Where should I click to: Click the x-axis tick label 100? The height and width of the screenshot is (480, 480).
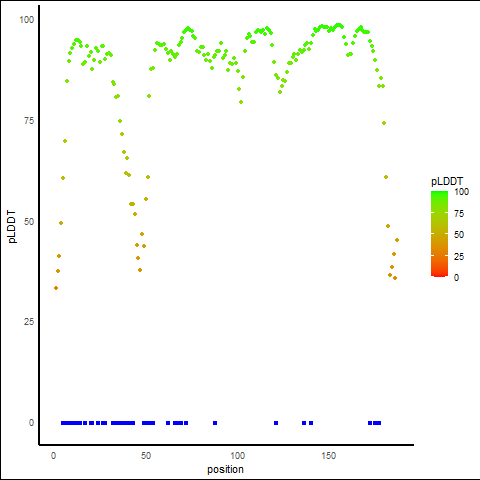point(237,456)
